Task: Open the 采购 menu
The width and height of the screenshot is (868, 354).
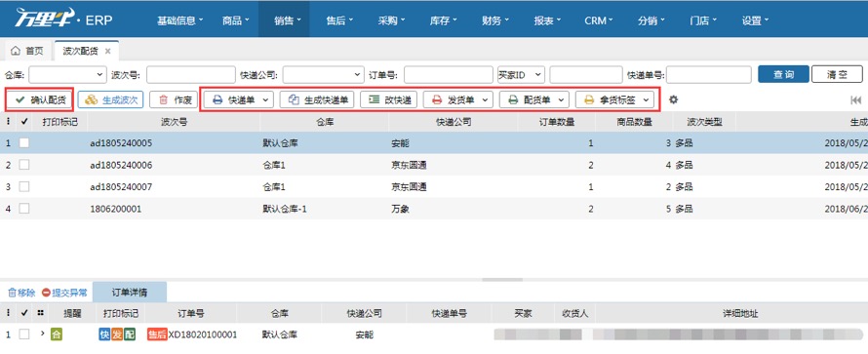Action: tap(392, 20)
